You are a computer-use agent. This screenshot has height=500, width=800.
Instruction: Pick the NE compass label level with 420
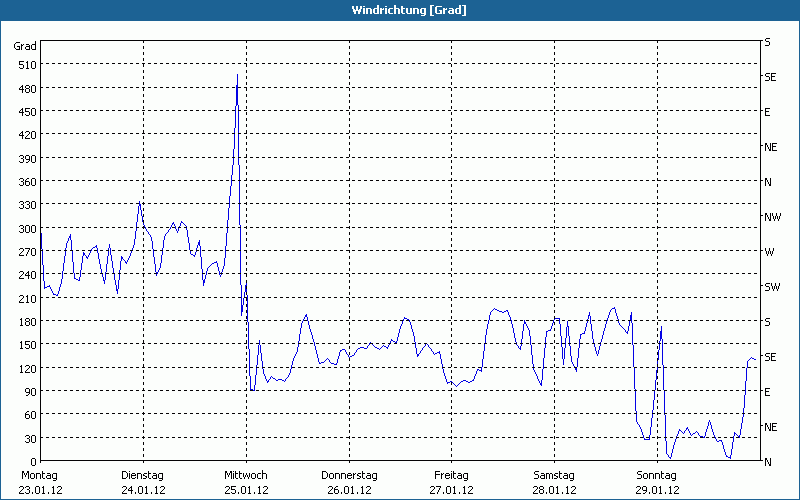pos(770,147)
